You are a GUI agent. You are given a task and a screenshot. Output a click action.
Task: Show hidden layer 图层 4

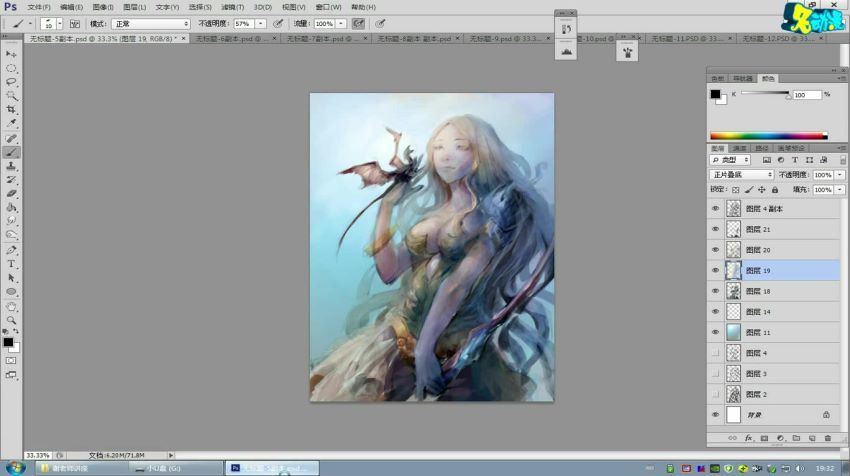point(716,353)
